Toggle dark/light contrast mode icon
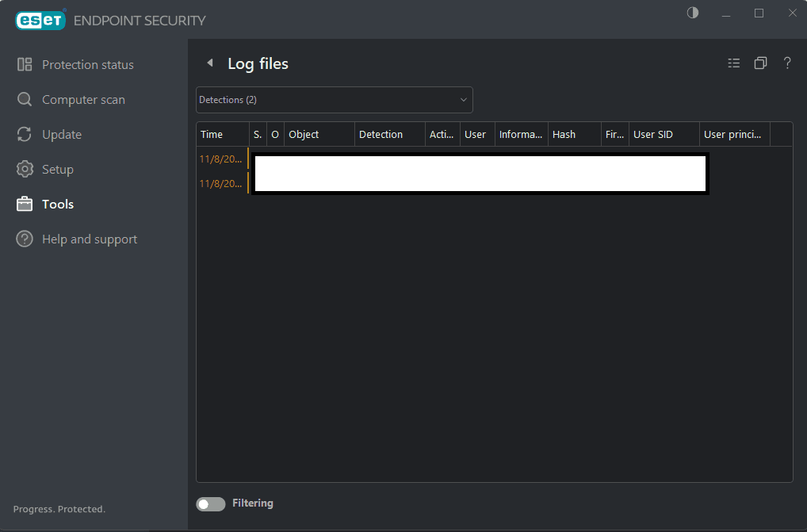This screenshot has width=807, height=532. click(x=693, y=13)
